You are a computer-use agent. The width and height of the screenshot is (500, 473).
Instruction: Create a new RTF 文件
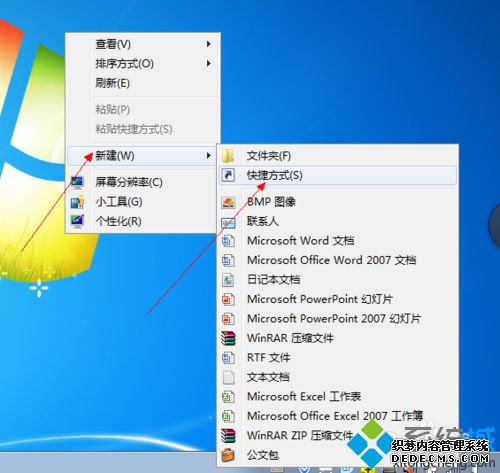pyautogui.click(x=338, y=358)
